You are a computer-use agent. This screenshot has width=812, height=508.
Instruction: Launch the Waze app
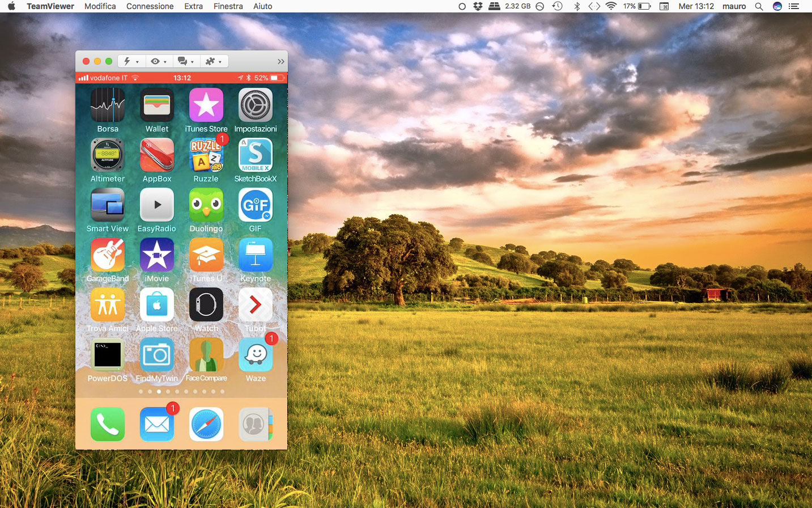pos(256,355)
